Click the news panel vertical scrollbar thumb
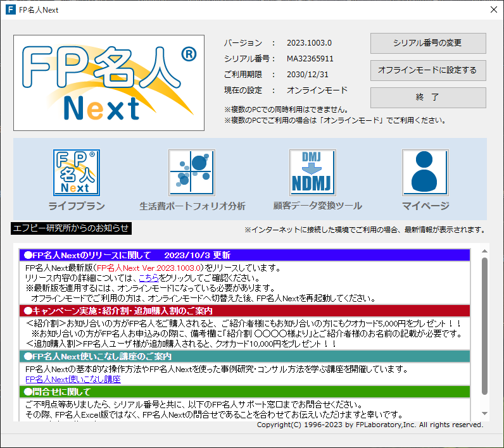504x448 pixels. pyautogui.click(x=484, y=323)
